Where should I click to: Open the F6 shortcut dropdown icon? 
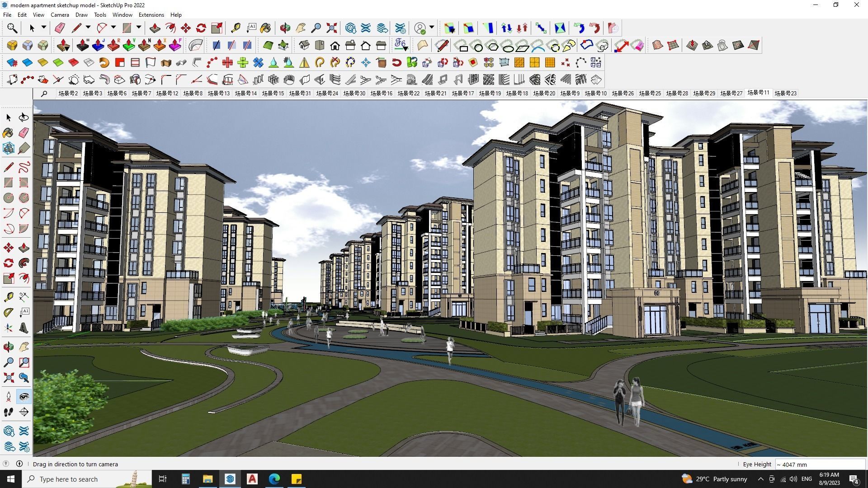click(401, 45)
